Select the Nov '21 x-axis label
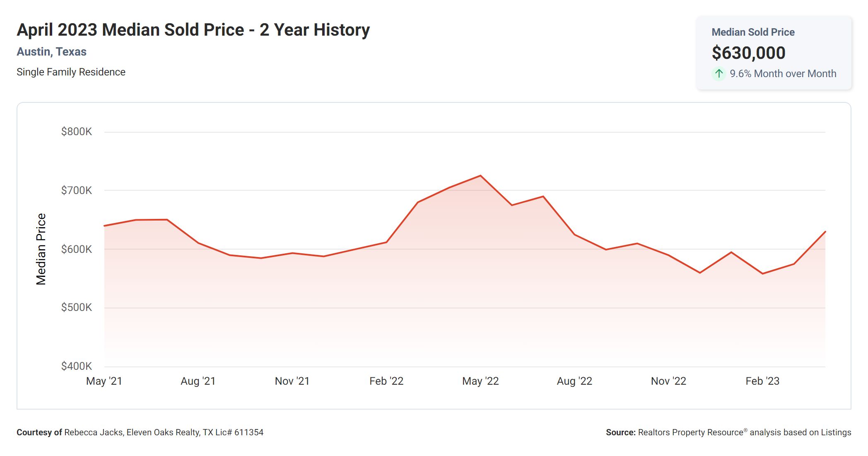The image size is (868, 456). click(x=292, y=381)
